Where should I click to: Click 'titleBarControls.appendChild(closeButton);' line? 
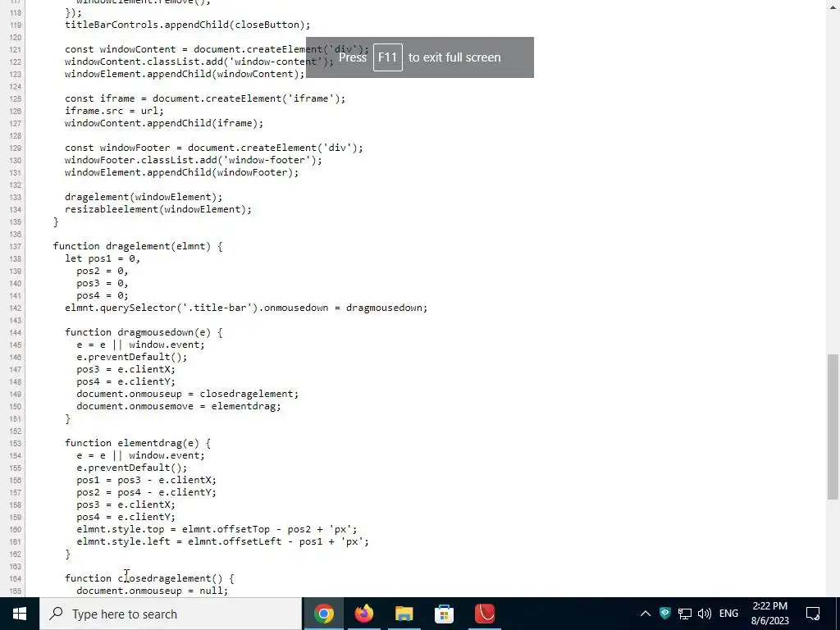(x=188, y=25)
